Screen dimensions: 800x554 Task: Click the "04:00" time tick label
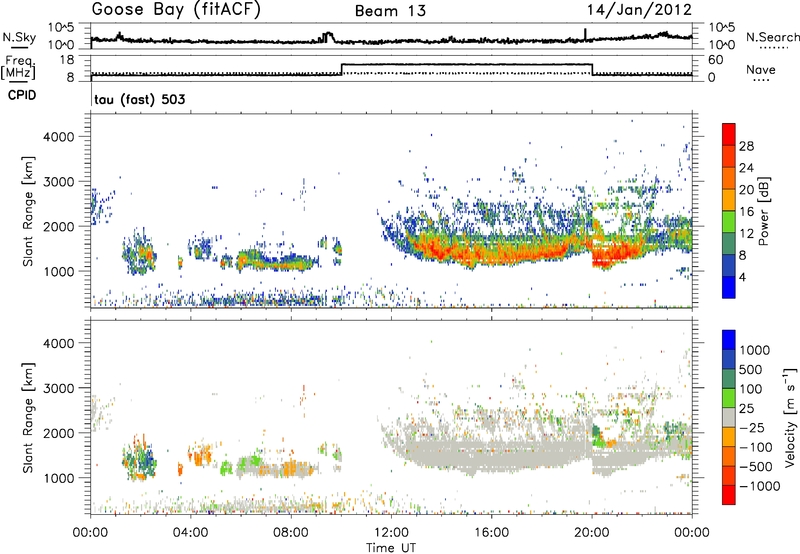point(190,533)
